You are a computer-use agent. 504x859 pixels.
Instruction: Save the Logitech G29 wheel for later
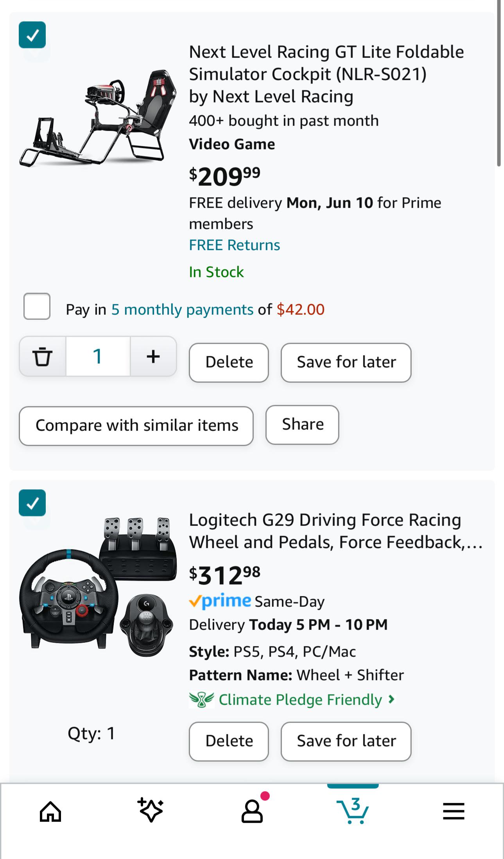(x=346, y=741)
